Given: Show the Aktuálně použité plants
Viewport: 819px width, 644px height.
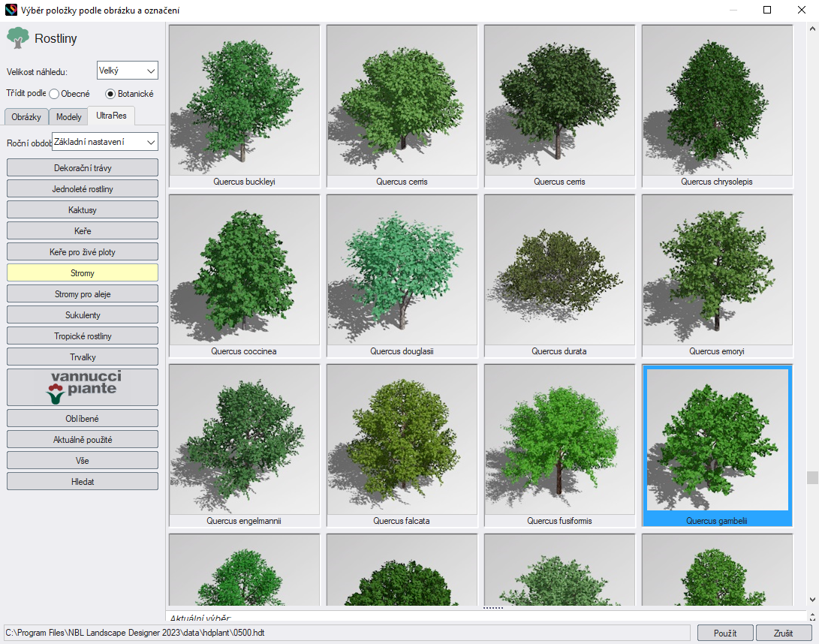Looking at the screenshot, I should pos(83,439).
